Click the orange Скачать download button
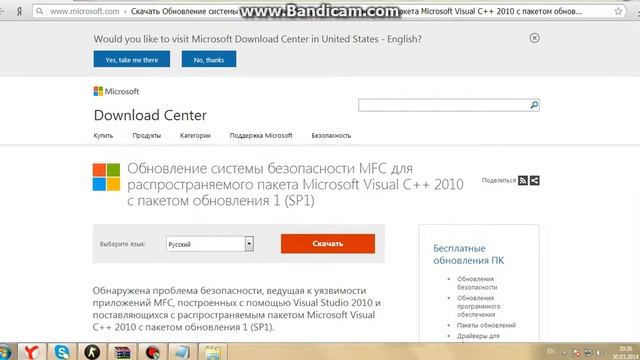The image size is (640, 360). click(328, 244)
